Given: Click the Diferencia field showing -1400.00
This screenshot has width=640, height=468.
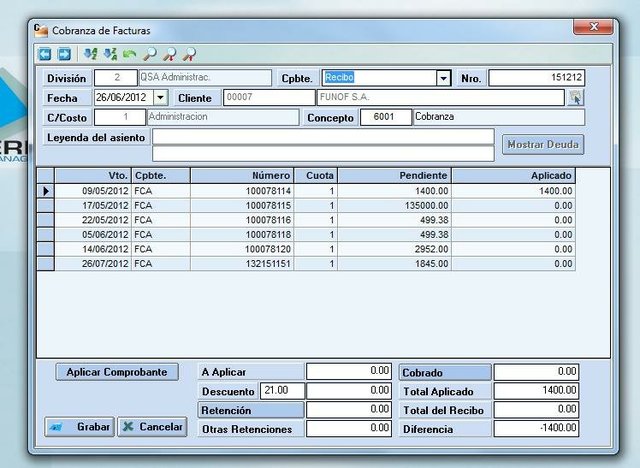Looking at the screenshot, I should [x=536, y=428].
